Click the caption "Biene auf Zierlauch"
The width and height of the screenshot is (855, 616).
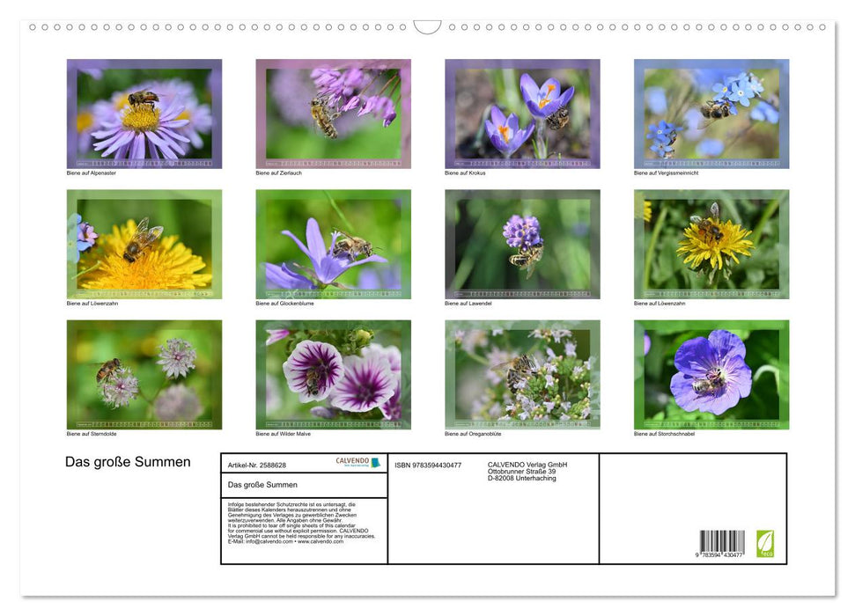click(278, 172)
